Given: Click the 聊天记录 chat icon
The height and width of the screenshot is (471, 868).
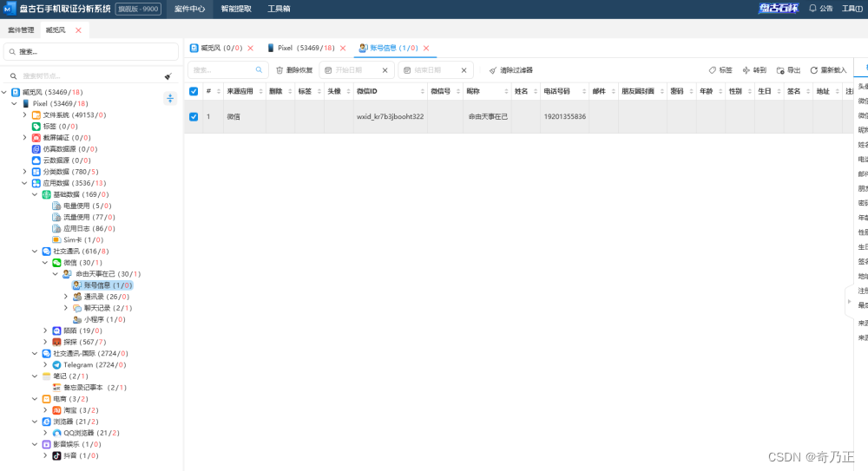Looking at the screenshot, I should coord(77,308).
